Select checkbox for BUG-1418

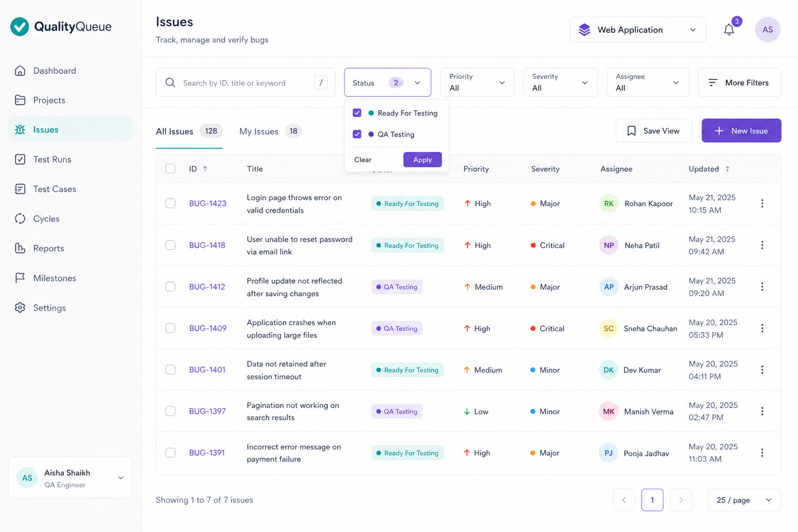coord(170,245)
